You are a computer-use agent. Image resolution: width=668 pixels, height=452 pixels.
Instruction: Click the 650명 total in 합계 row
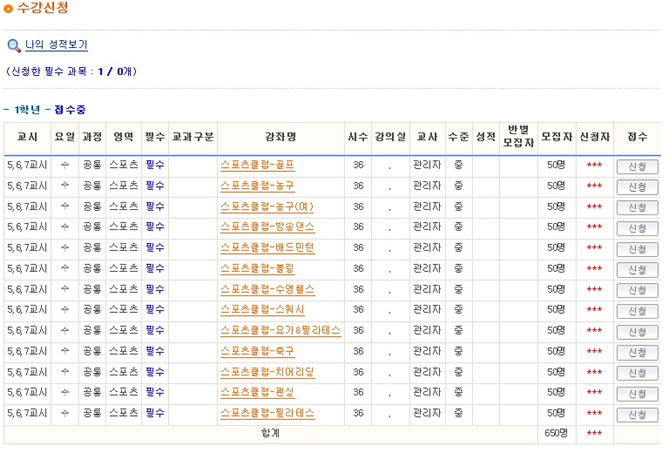point(555,433)
